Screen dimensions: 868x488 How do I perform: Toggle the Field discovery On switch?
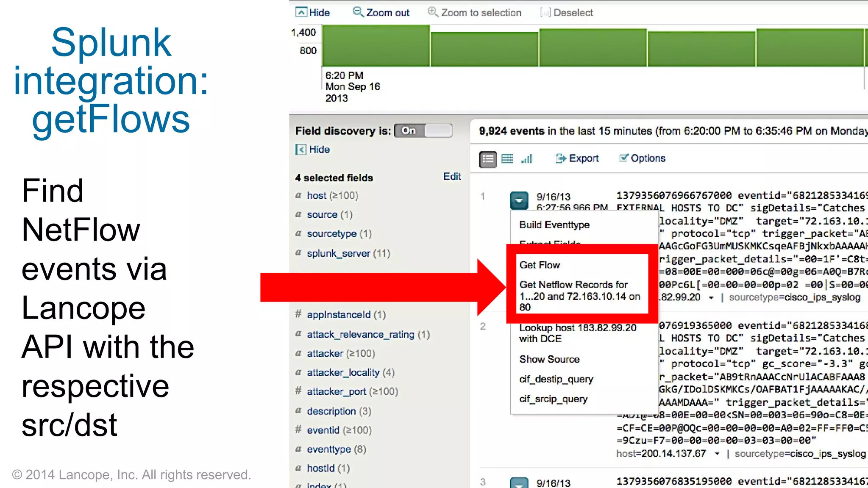[x=423, y=130]
